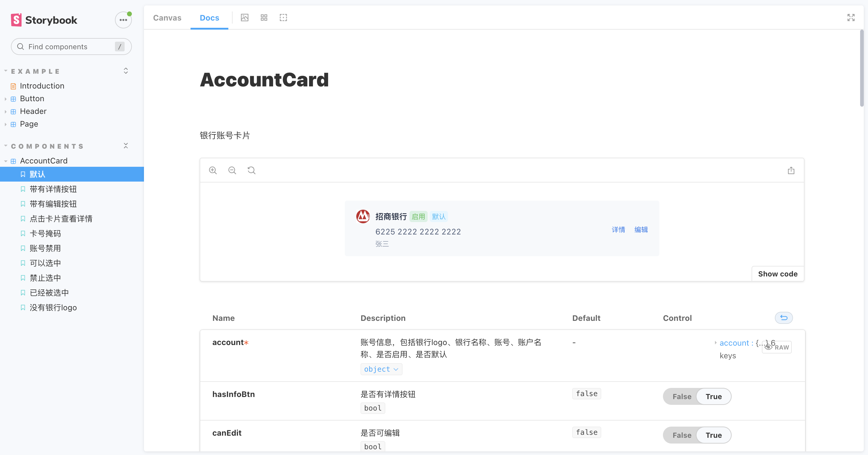Collapse all in COMPONENTS section arrows

point(126,146)
